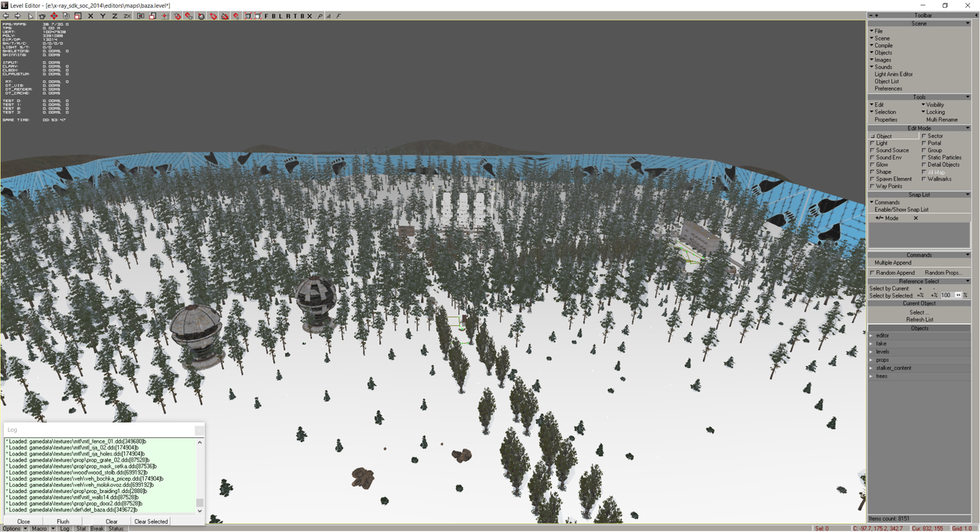The width and height of the screenshot is (980, 532).
Task: Click the percent value spinner arrows
Action: coord(959,295)
